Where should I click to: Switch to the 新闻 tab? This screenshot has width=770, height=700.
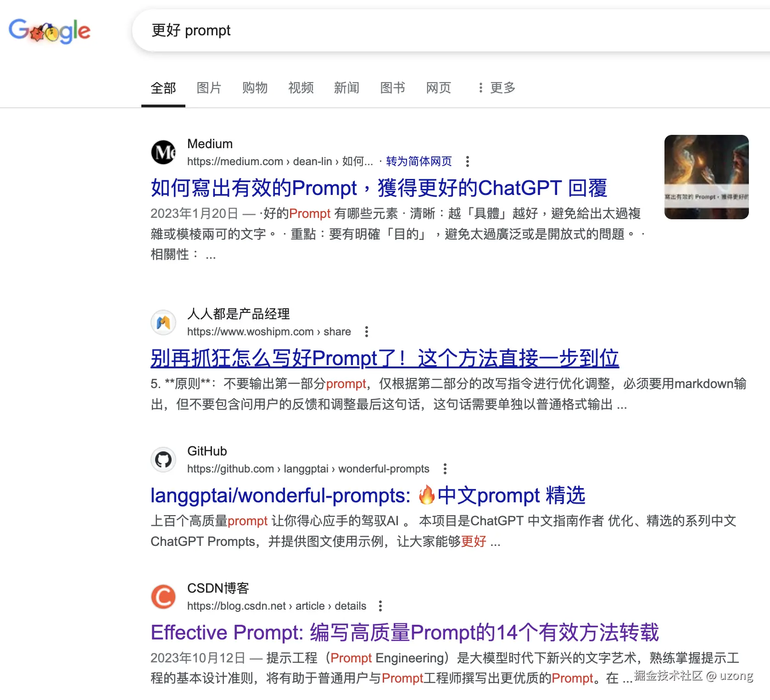pyautogui.click(x=347, y=88)
